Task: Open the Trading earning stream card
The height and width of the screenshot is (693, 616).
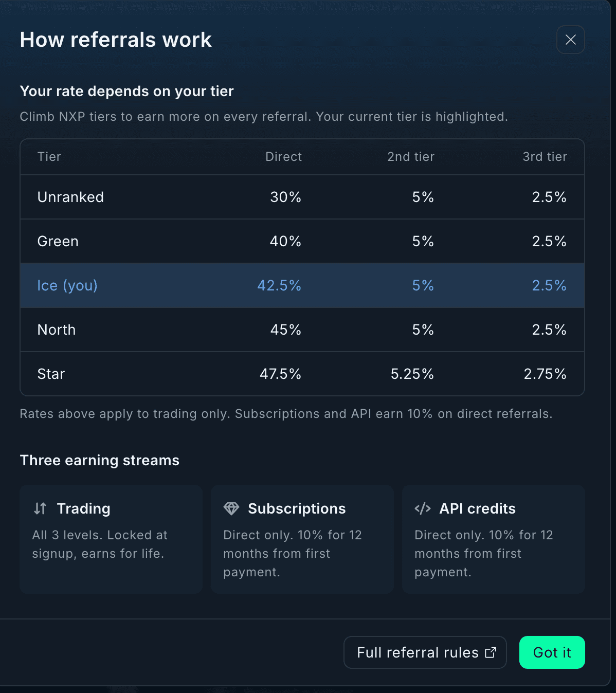Action: (111, 539)
